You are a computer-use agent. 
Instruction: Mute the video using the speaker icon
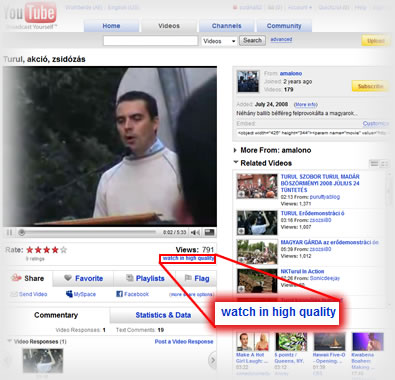(x=195, y=232)
